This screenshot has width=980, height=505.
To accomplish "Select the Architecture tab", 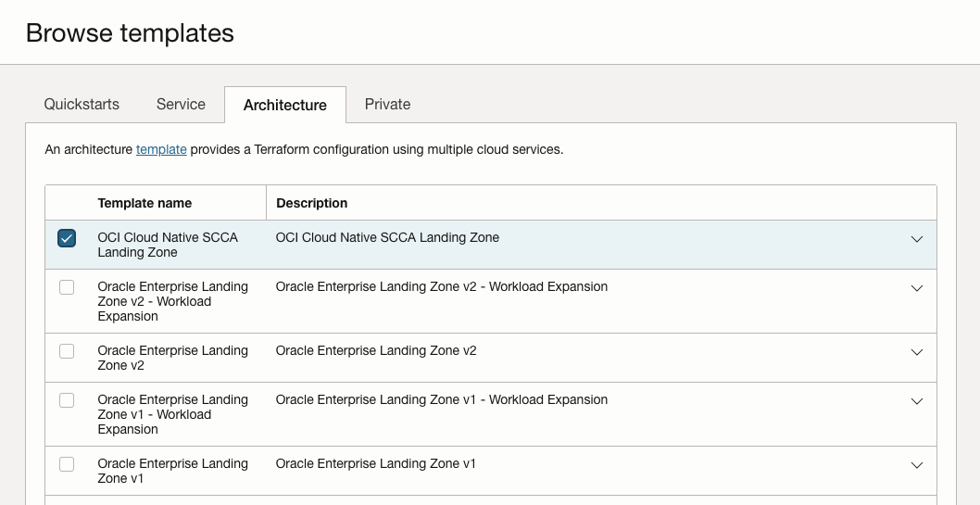I will coord(285,105).
